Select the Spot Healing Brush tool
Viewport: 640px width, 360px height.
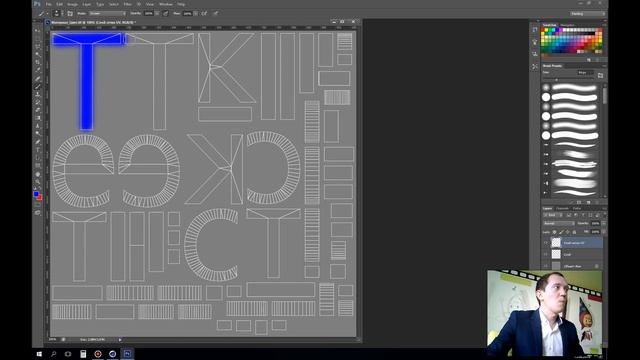[38, 78]
